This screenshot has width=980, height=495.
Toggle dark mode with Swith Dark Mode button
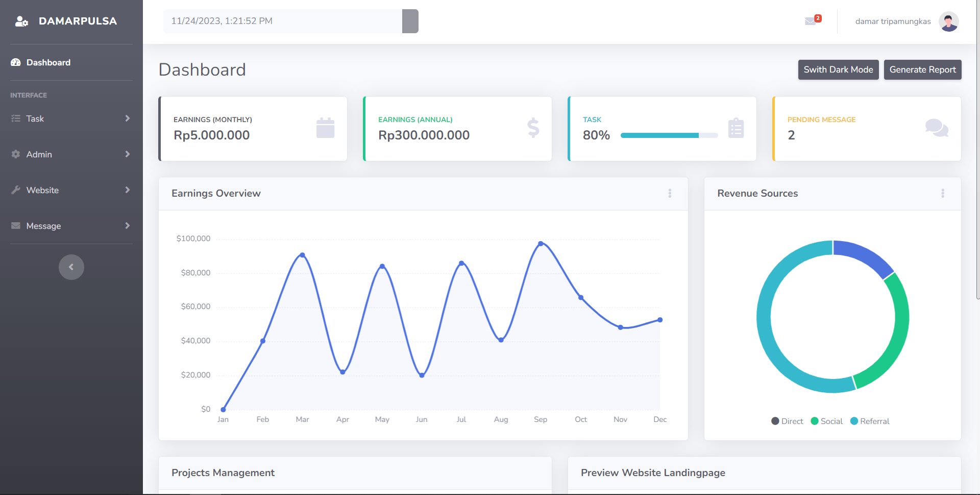click(838, 69)
